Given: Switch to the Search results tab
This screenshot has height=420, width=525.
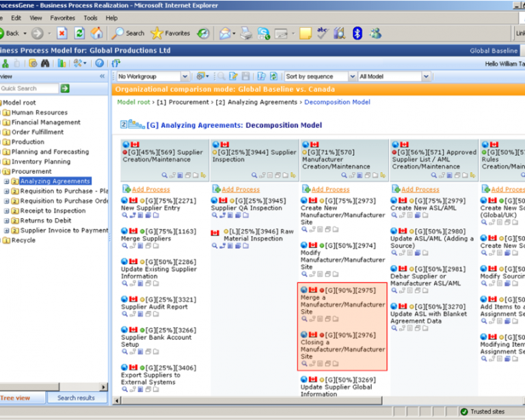Looking at the screenshot, I should [x=76, y=397].
